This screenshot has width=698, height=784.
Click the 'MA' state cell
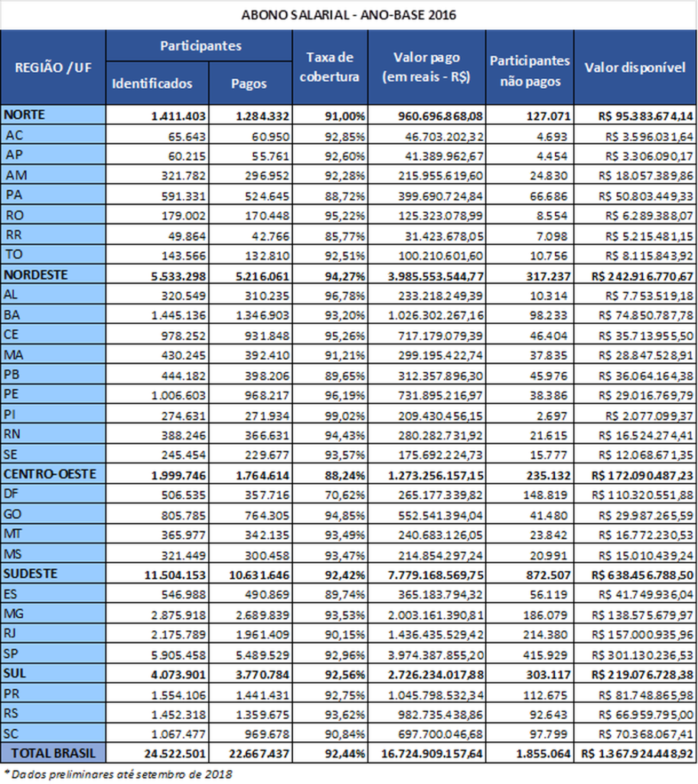[53, 354]
